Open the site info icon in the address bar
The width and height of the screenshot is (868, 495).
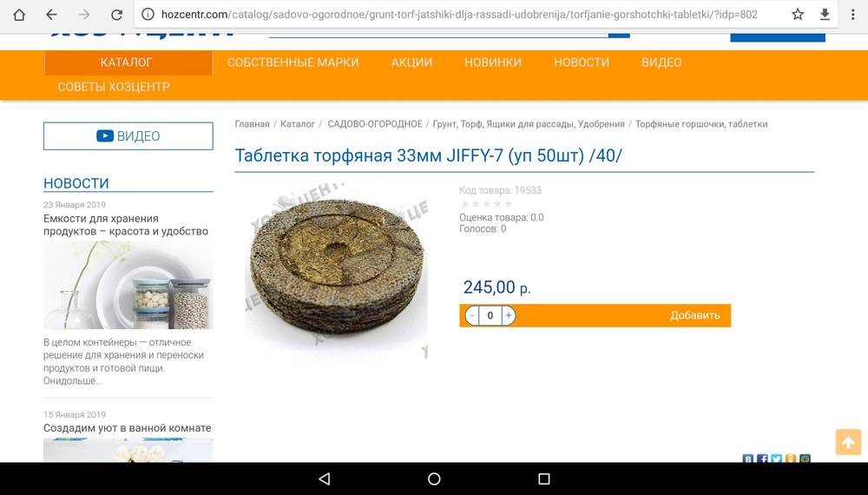[x=148, y=15]
